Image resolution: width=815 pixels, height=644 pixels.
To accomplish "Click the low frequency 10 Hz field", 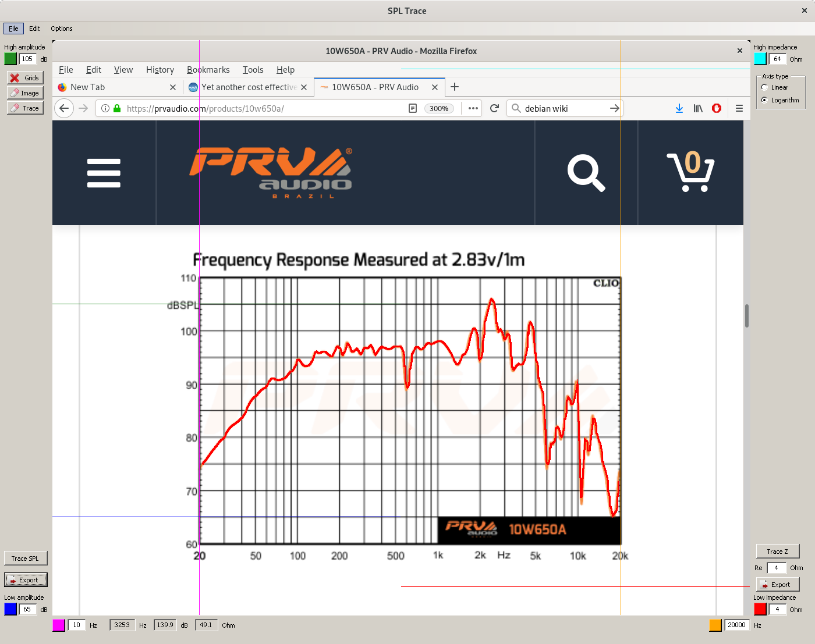I will pyautogui.click(x=77, y=625).
